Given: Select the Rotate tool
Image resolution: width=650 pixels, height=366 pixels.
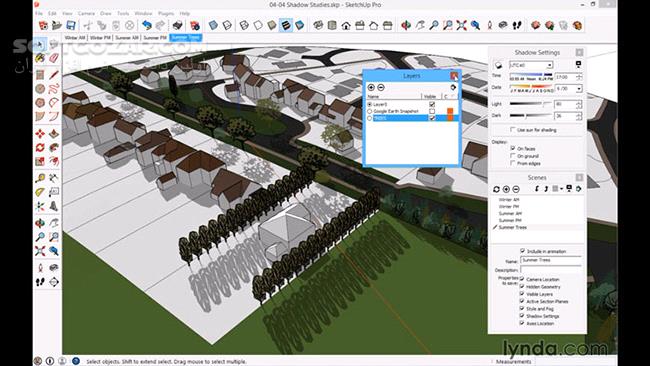Looking at the screenshot, I should pos(40,147).
